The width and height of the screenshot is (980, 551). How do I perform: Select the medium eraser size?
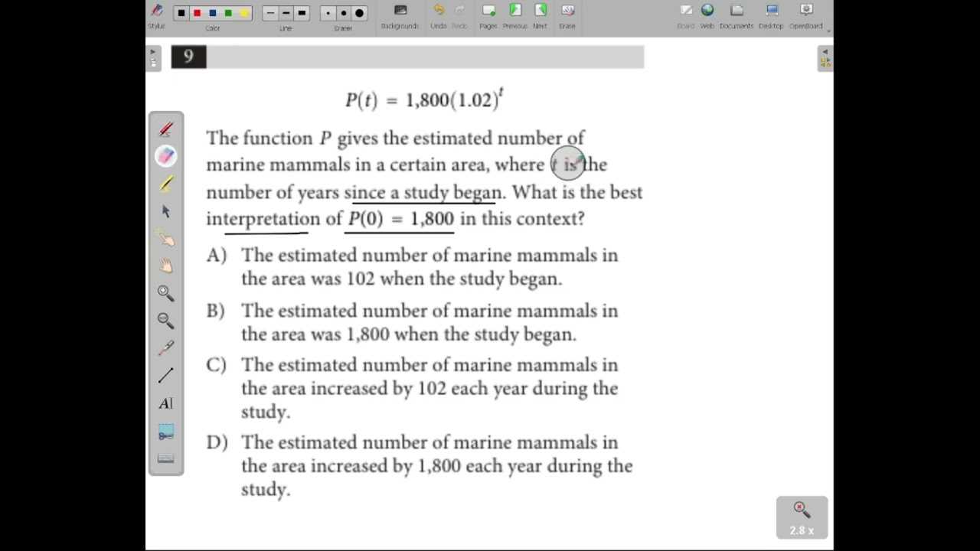tap(344, 13)
